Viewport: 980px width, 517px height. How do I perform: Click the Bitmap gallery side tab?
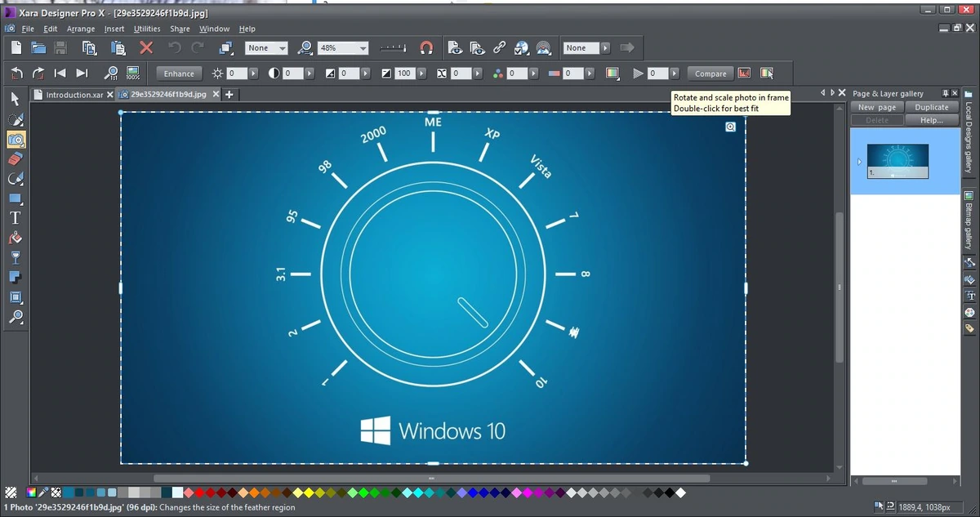(969, 221)
